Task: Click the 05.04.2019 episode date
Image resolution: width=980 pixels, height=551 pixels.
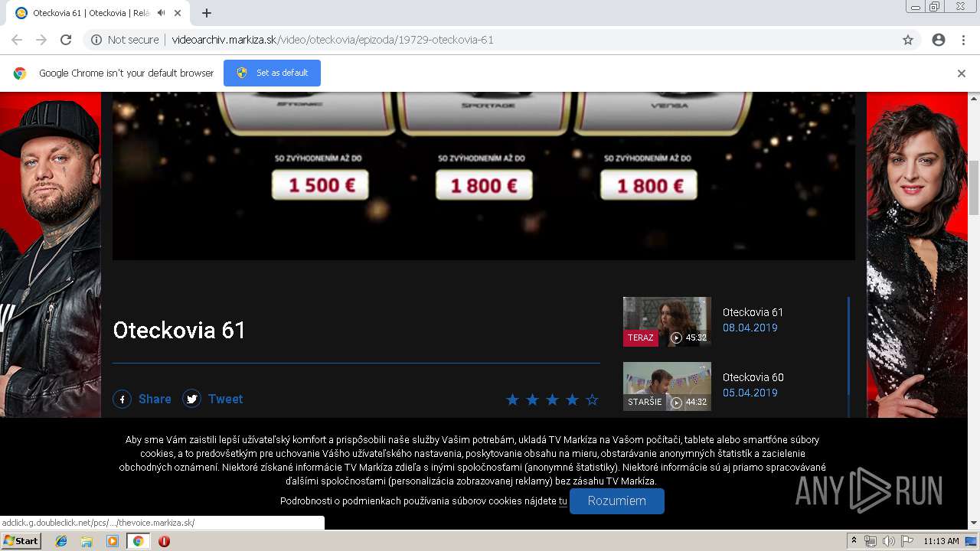Action: [x=750, y=393]
